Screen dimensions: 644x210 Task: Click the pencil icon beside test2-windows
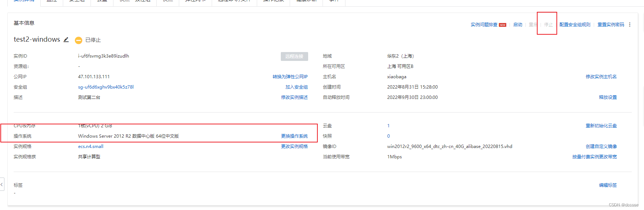tap(66, 39)
